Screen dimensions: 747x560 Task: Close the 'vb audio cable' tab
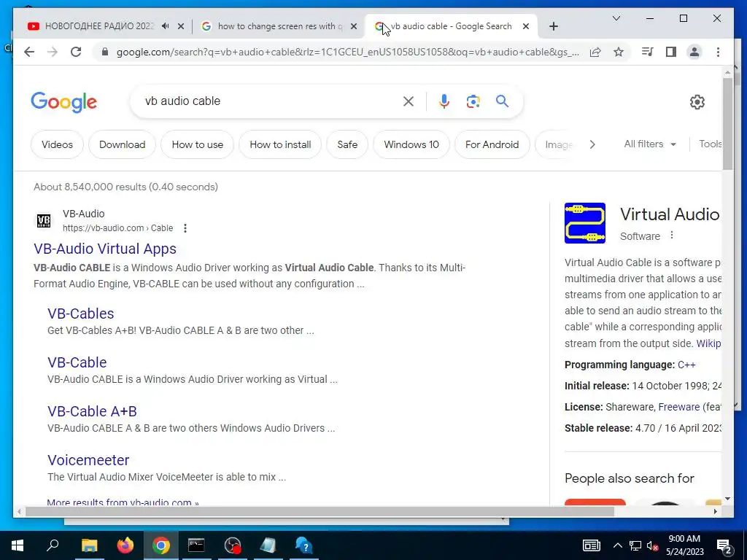[526, 26]
